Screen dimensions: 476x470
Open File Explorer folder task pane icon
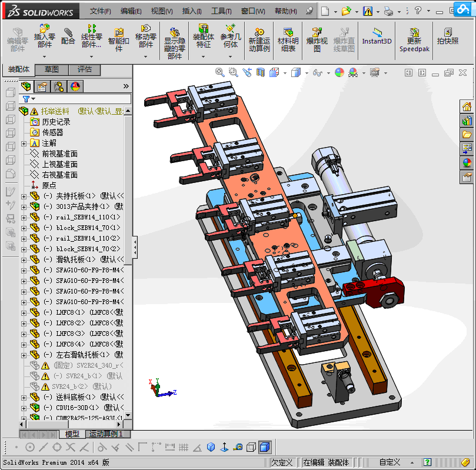(467, 135)
